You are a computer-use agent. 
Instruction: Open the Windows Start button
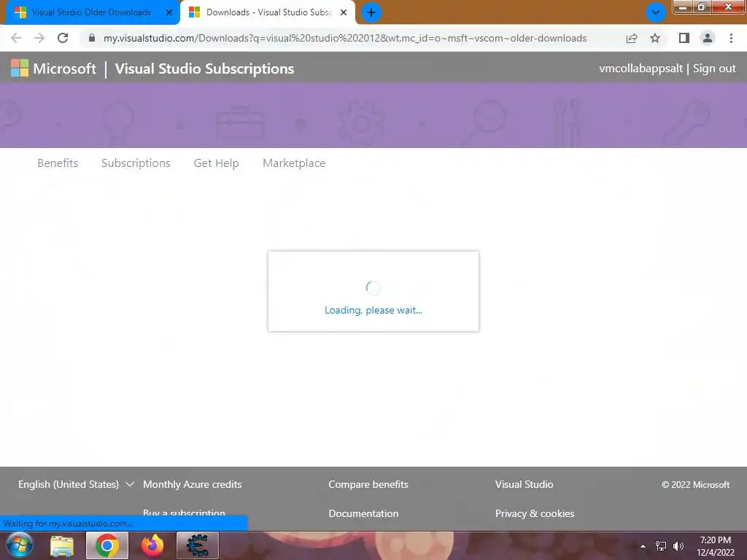point(20,545)
